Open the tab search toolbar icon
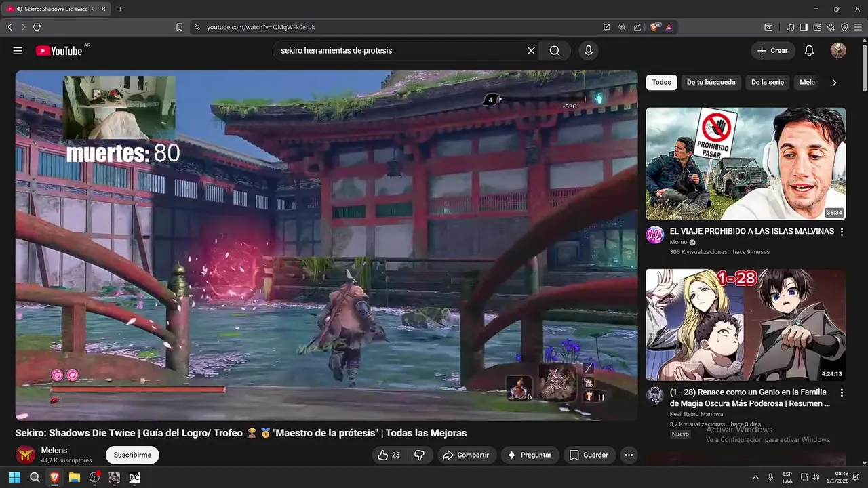This screenshot has height=488, width=868. click(x=768, y=27)
